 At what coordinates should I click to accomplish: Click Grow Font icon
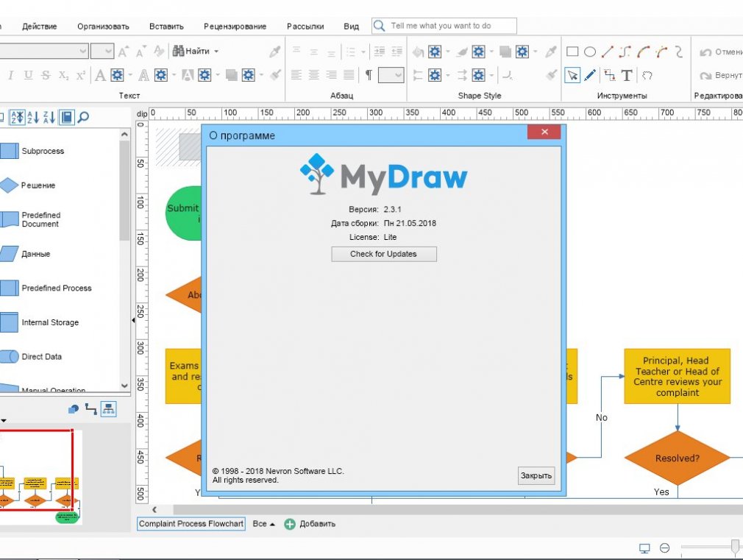coord(123,52)
